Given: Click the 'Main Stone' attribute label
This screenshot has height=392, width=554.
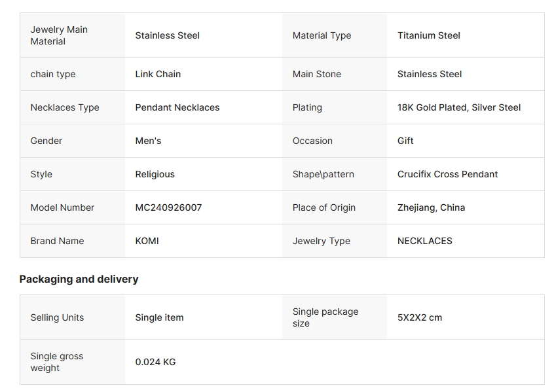Looking at the screenshot, I should coord(317,74).
